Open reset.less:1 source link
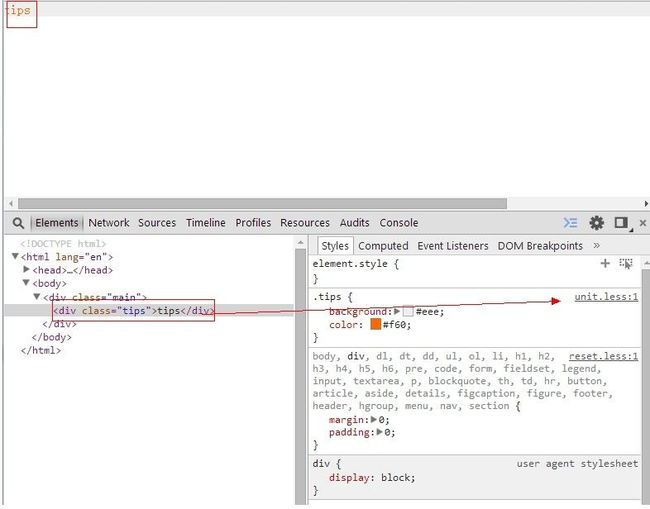This screenshot has height=509, width=650. coord(604,356)
